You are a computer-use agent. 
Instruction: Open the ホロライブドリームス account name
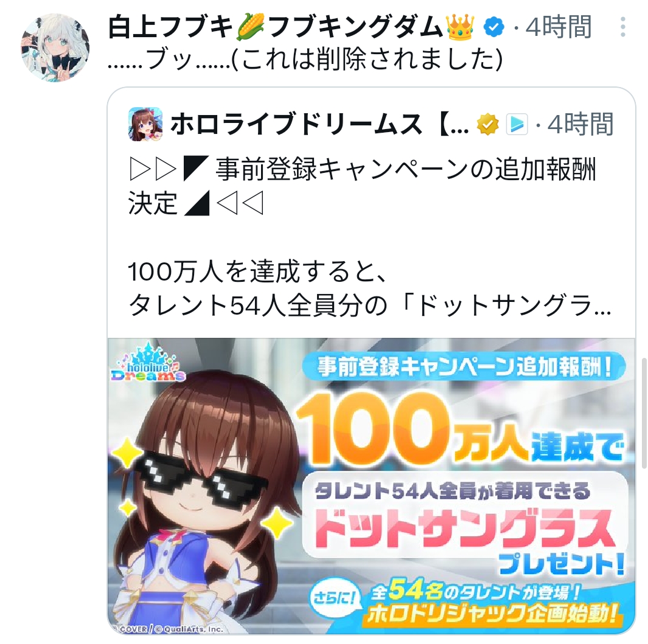click(x=319, y=124)
